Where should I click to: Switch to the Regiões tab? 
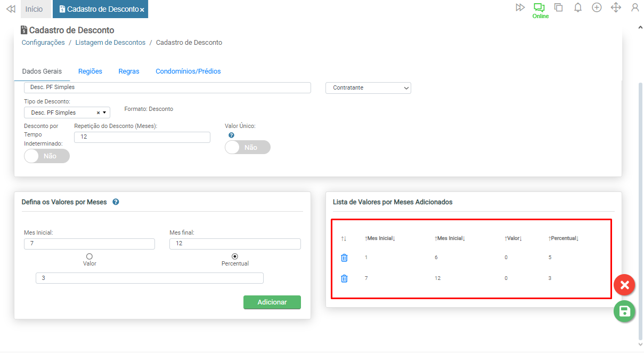[x=90, y=71]
